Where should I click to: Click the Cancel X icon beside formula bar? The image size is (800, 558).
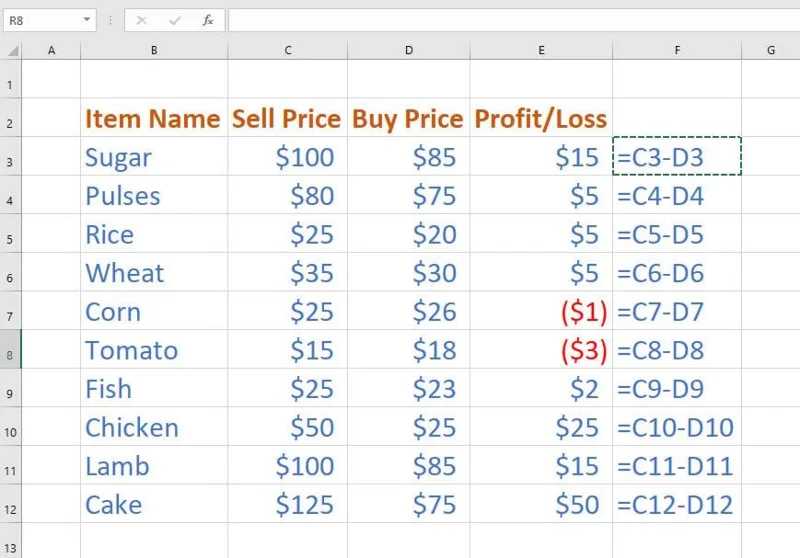coord(141,20)
